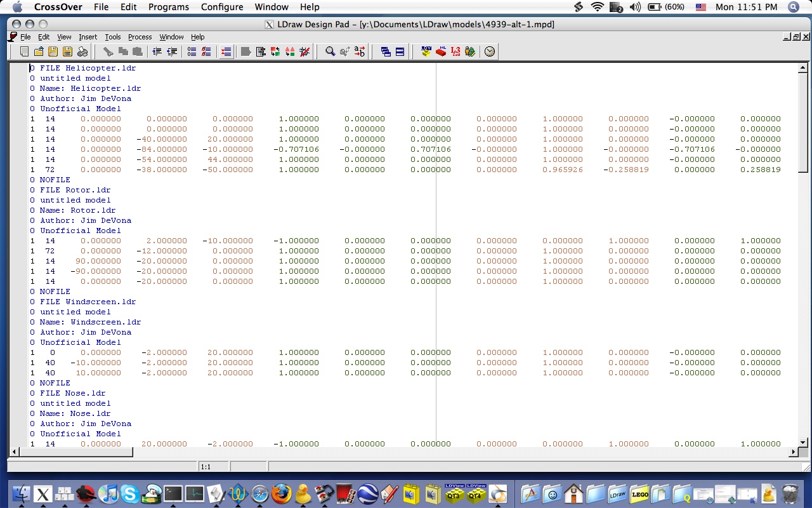Print the document with the printer icon

[82, 51]
